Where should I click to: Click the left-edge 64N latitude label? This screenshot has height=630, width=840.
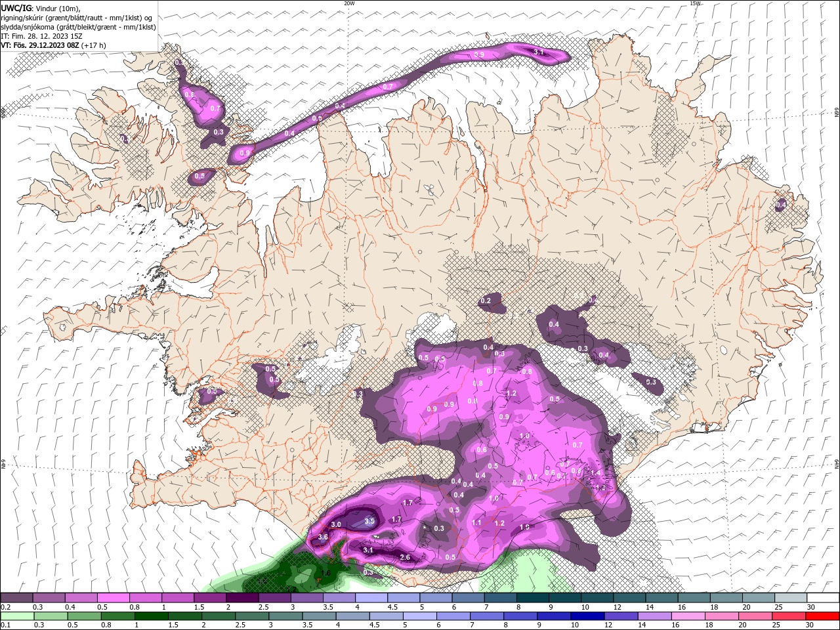3,464
